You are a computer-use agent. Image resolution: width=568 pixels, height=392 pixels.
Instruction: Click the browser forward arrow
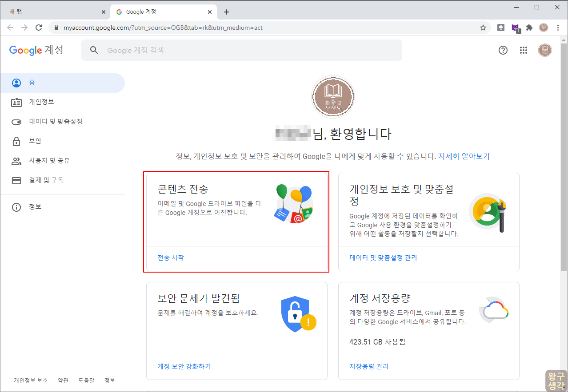tap(24, 28)
